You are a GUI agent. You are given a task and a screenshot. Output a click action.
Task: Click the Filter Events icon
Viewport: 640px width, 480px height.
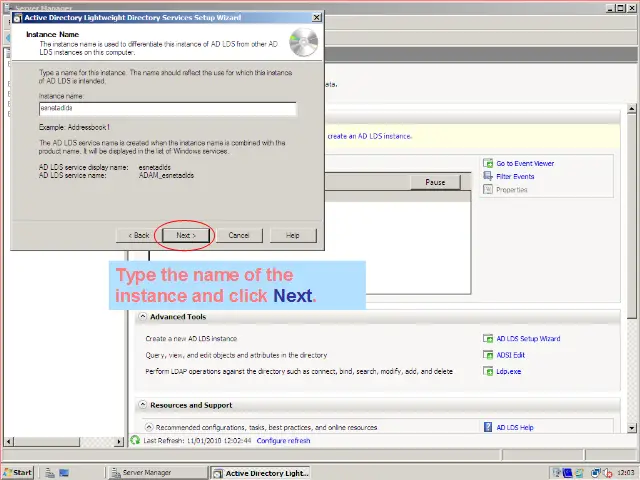click(488, 176)
